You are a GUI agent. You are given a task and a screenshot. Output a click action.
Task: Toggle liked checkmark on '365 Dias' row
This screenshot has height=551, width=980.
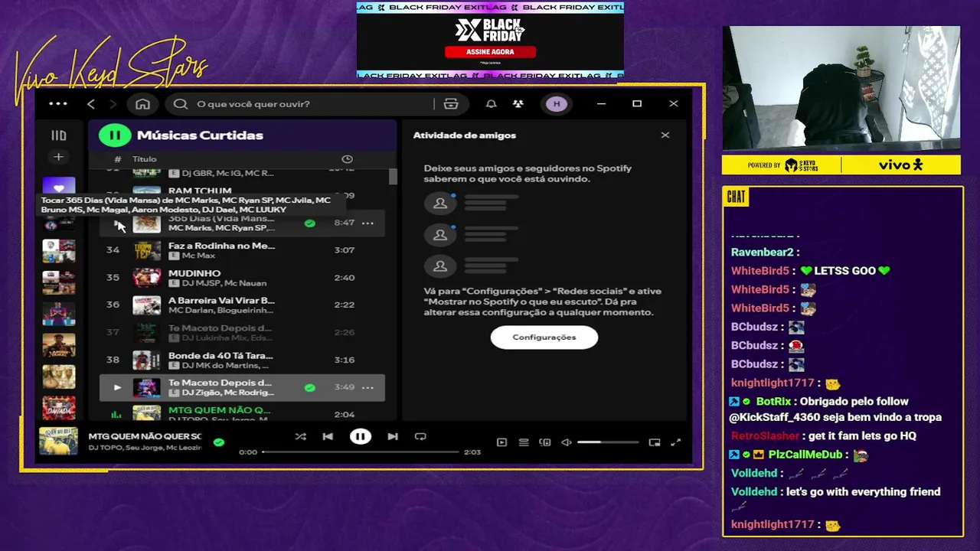pos(310,223)
